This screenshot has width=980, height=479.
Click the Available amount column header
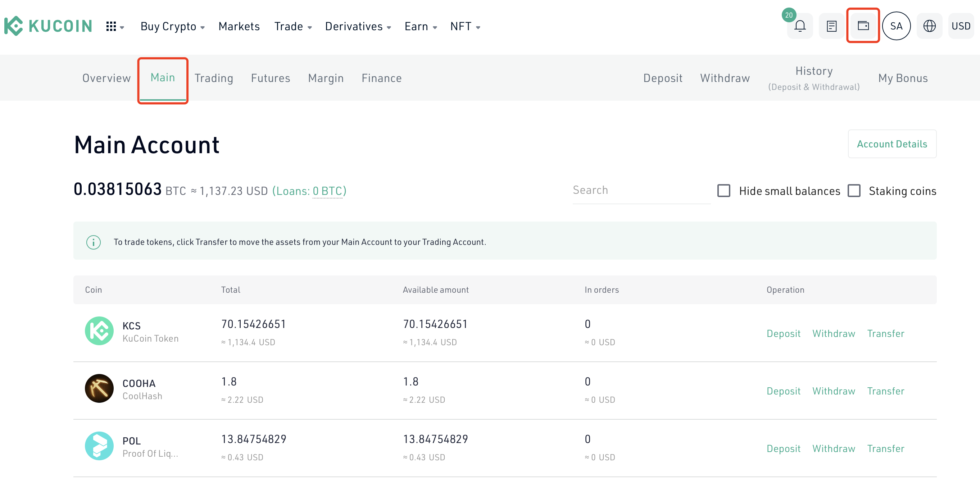pos(436,290)
